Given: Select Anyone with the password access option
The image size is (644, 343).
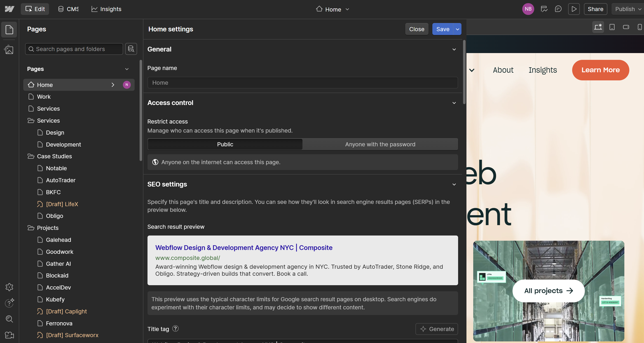Looking at the screenshot, I should [380, 144].
